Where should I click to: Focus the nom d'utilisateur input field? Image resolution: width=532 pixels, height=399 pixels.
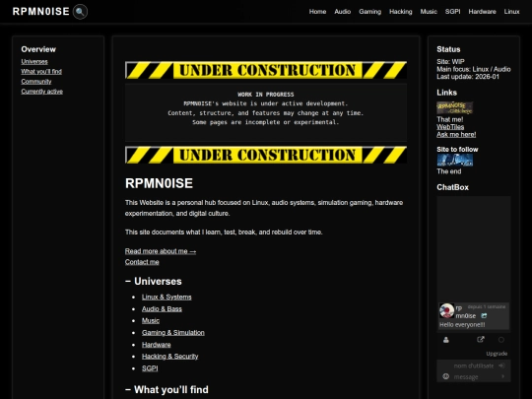coord(474,366)
